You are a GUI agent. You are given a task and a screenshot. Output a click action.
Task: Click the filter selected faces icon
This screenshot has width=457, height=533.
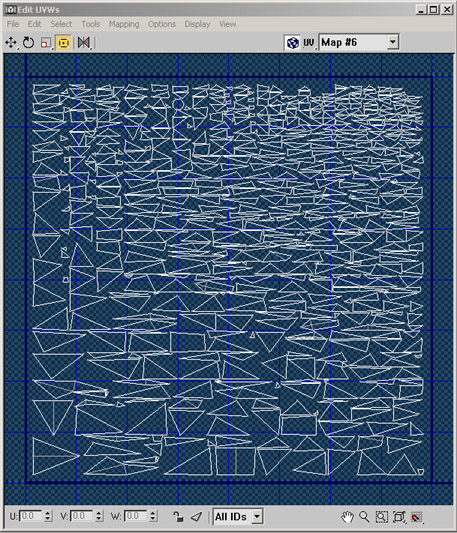coord(196,517)
